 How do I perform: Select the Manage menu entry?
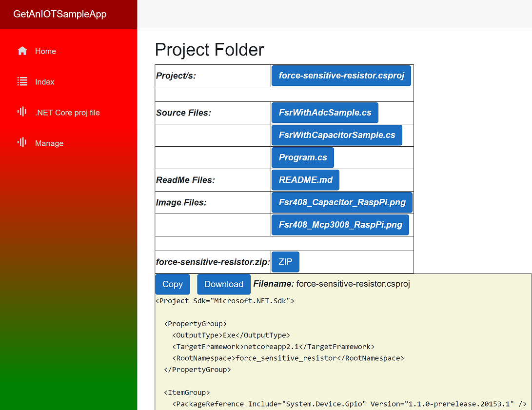click(49, 143)
